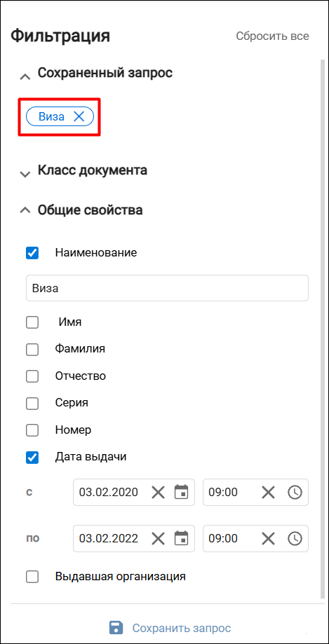Screen dimensions: 329x644
Task: Open the clock picker for start time
Action: pos(295,492)
